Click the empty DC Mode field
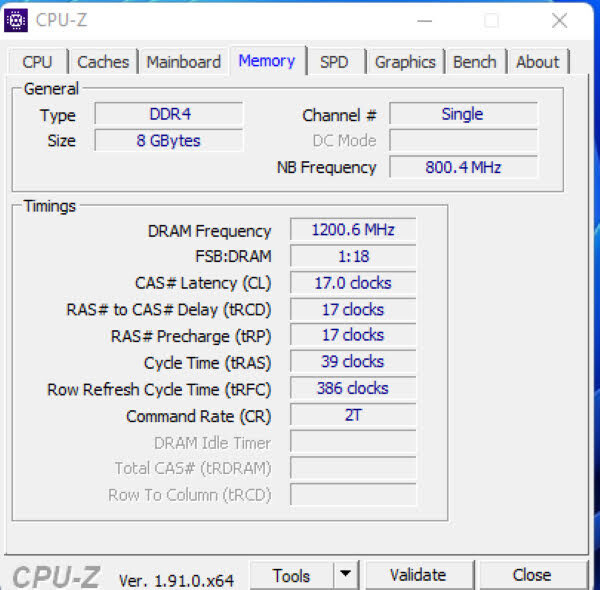Image resolution: width=600 pixels, height=590 pixels. pyautogui.click(x=463, y=140)
